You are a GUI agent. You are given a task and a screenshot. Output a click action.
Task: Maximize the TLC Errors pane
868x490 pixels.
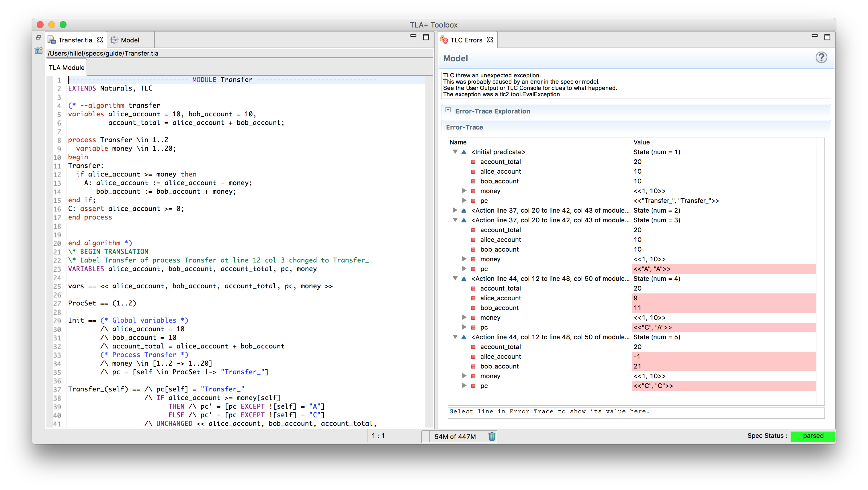(827, 37)
